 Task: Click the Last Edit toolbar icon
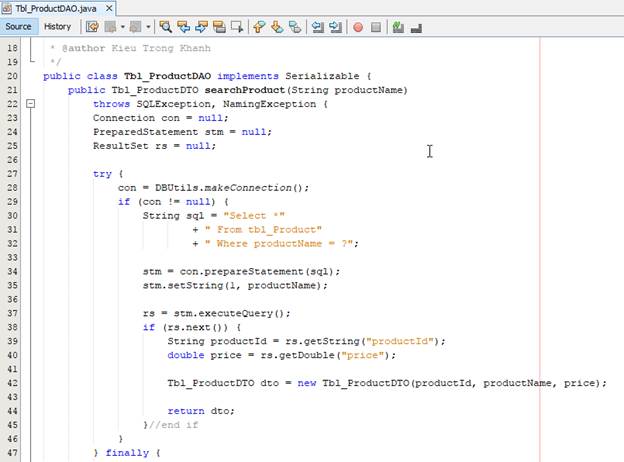click(x=92, y=27)
